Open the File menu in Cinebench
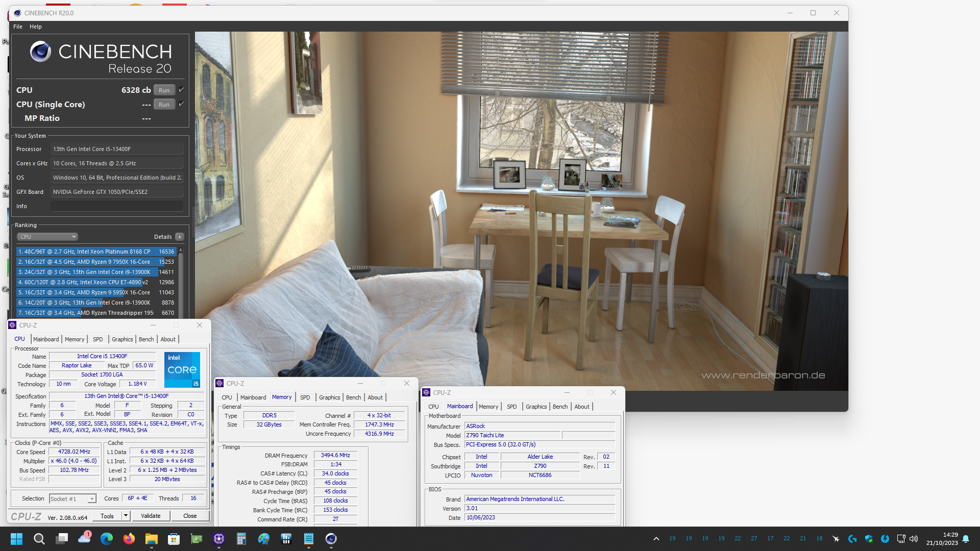This screenshot has width=980, height=551. (x=18, y=27)
